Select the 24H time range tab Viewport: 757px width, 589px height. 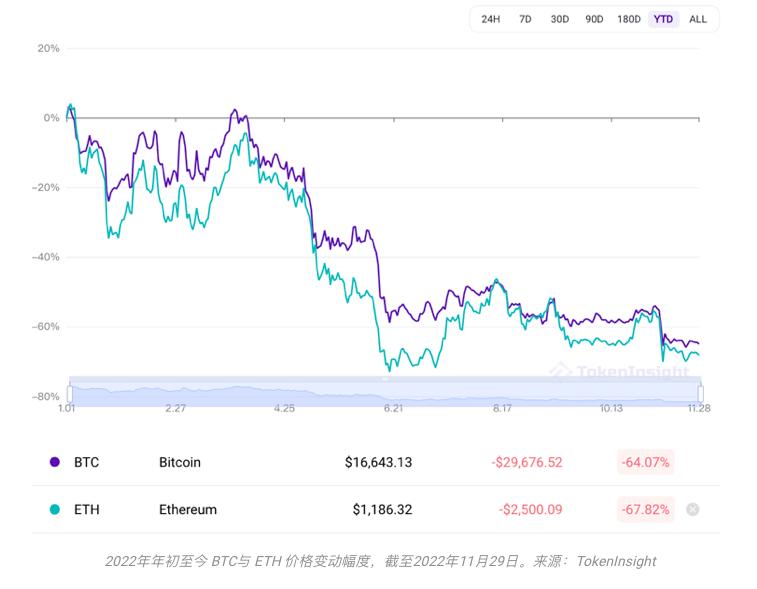point(490,19)
